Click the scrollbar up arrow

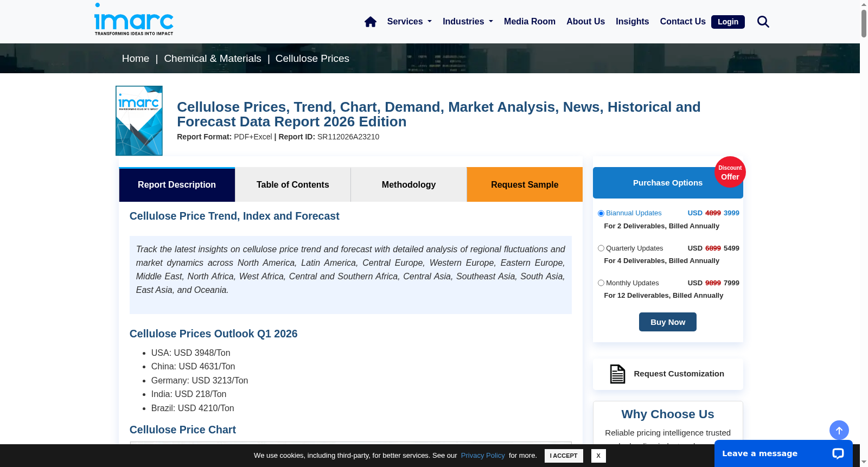click(x=864, y=4)
